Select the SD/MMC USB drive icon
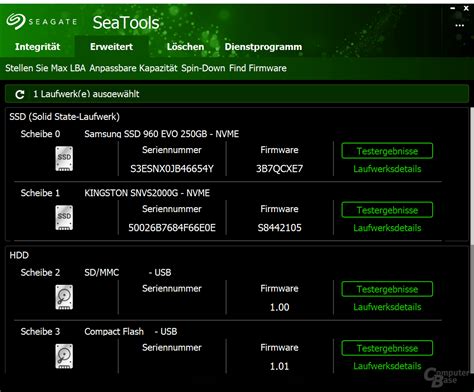474x392 pixels. [x=64, y=297]
